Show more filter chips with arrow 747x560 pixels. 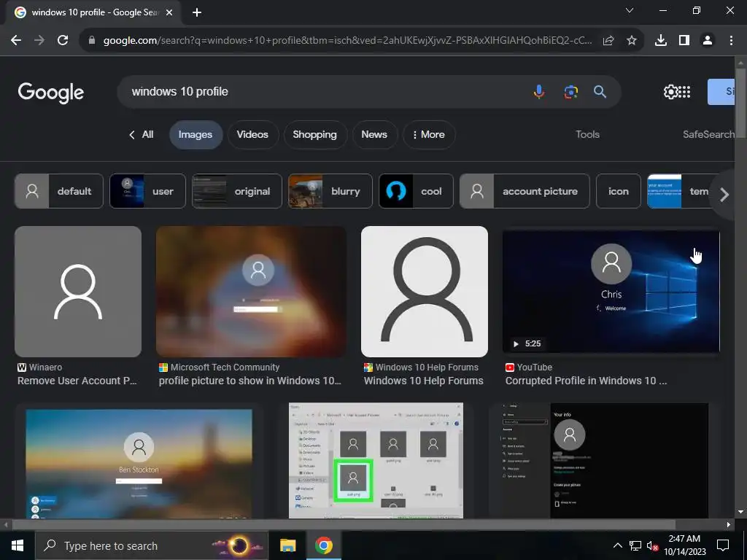(724, 194)
